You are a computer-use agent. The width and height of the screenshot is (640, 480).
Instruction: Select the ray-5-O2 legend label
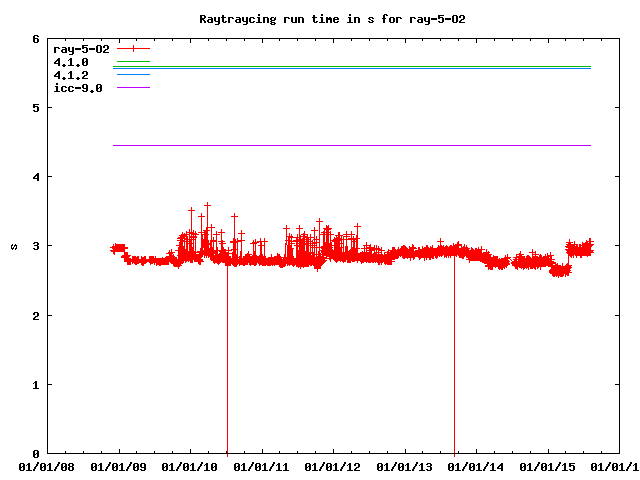[x=81, y=48]
